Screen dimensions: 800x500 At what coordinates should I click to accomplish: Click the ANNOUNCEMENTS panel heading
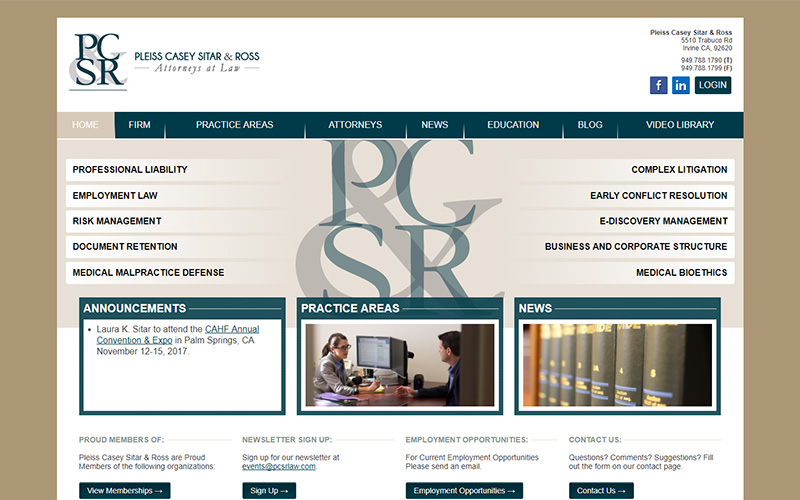point(135,309)
